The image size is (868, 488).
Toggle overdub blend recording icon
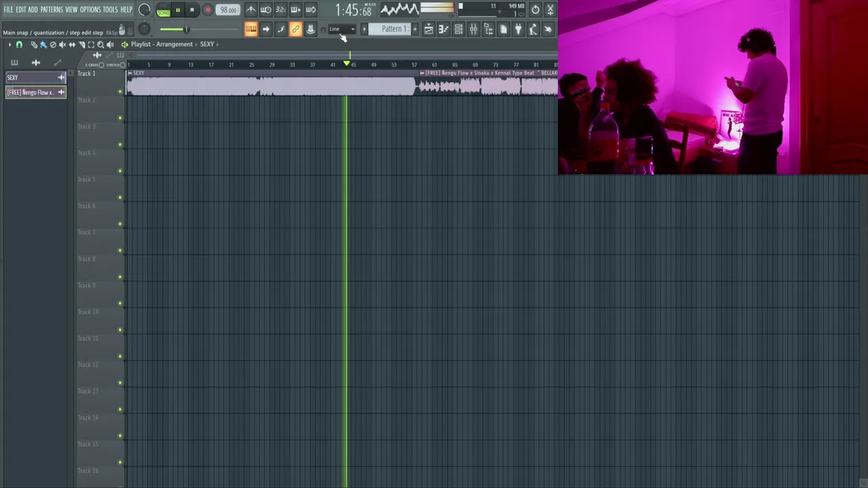pos(296,9)
